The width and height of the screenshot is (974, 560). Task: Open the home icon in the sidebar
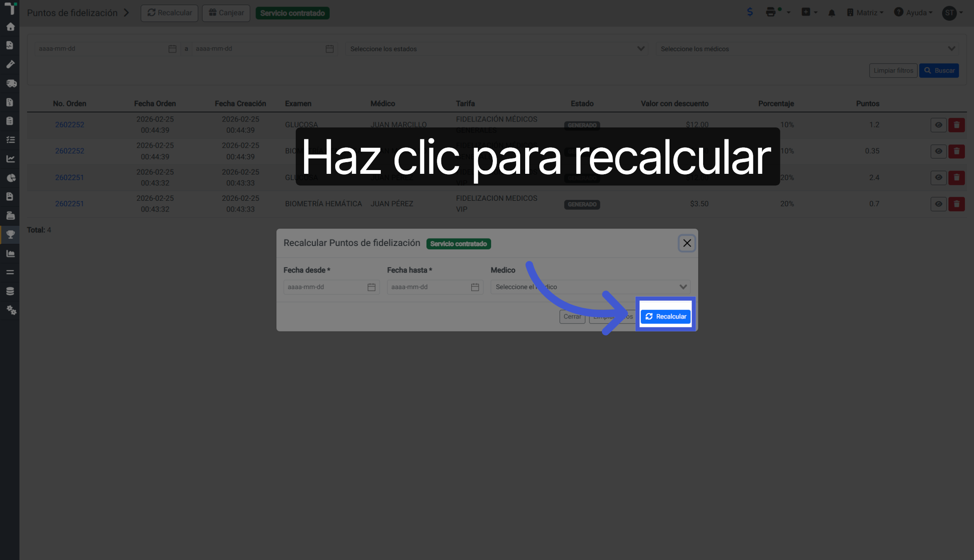tap(10, 27)
